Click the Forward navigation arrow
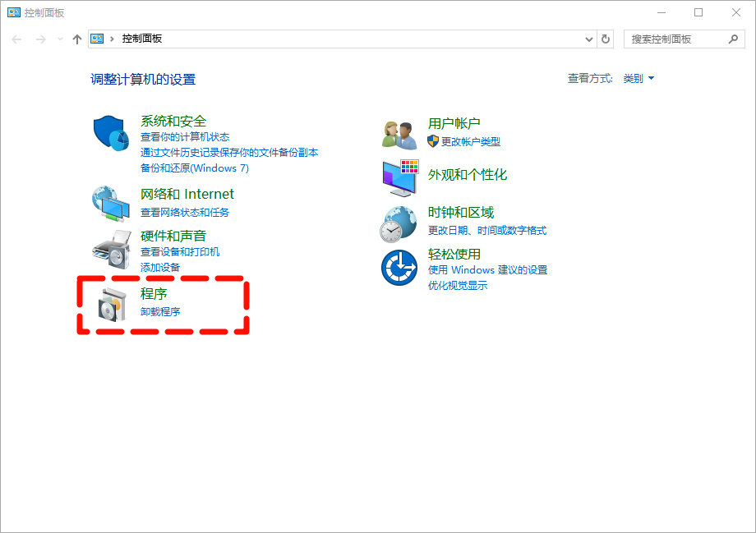Screen dimensions: 756x533 pyautogui.click(x=41, y=39)
